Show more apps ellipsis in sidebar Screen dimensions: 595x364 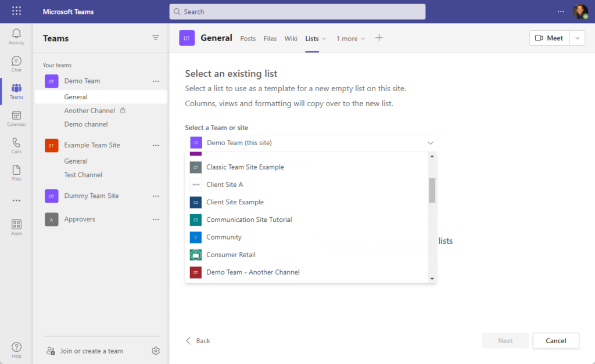pos(16,200)
